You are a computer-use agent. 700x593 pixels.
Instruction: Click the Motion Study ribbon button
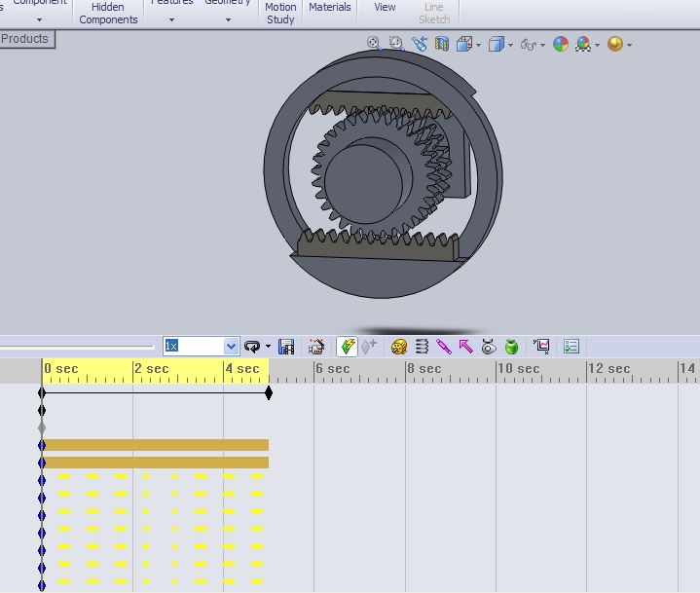point(280,14)
